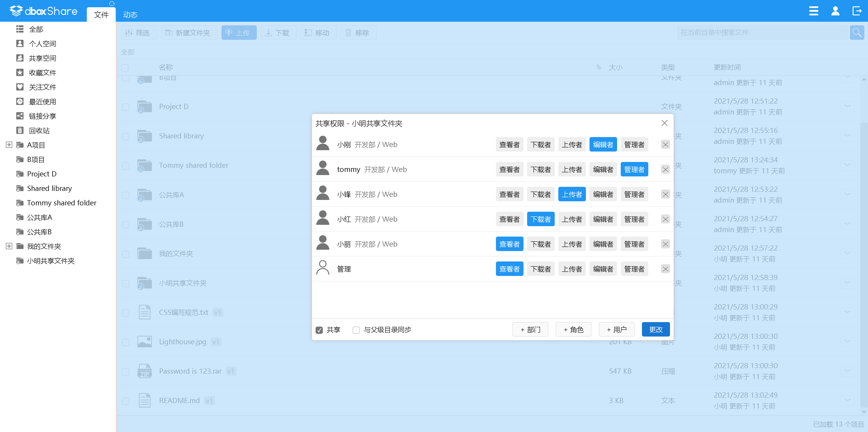Open the Shared library row dropdown arrow

coord(847,135)
